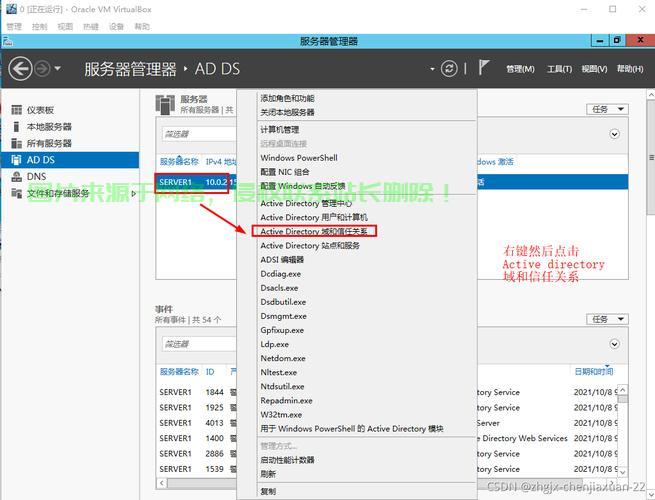
Task: Open VirtualBox 视图 menu
Action: click(65, 27)
